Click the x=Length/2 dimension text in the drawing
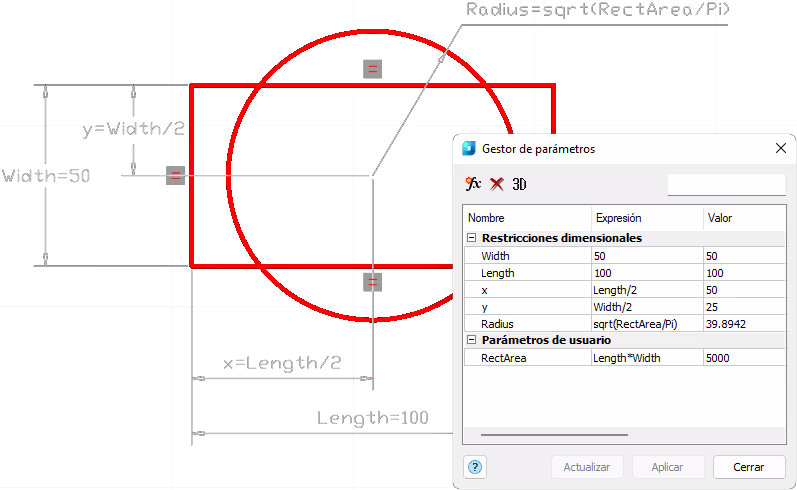The width and height of the screenshot is (797, 490). pyautogui.click(x=282, y=363)
